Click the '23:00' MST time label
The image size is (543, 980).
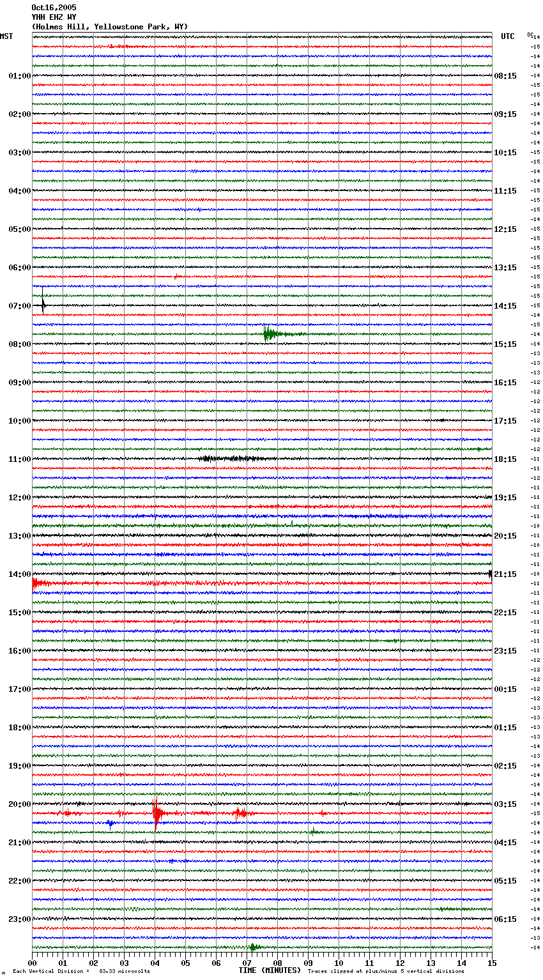click(x=20, y=919)
